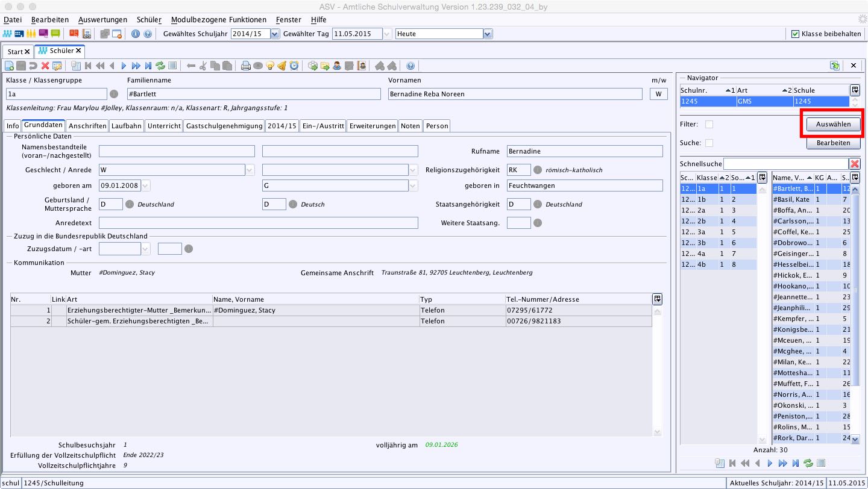This screenshot has width=868, height=489.
Task: Click the green refresh icon in student toolbar
Action: pos(160,66)
